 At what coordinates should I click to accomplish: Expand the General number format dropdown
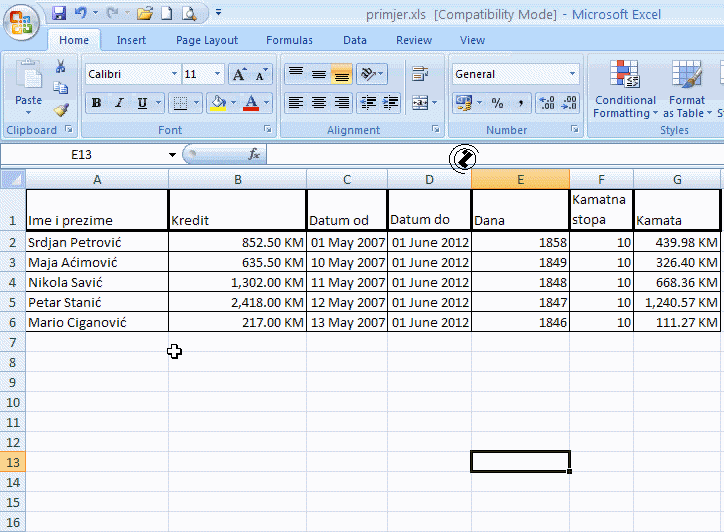tap(573, 74)
